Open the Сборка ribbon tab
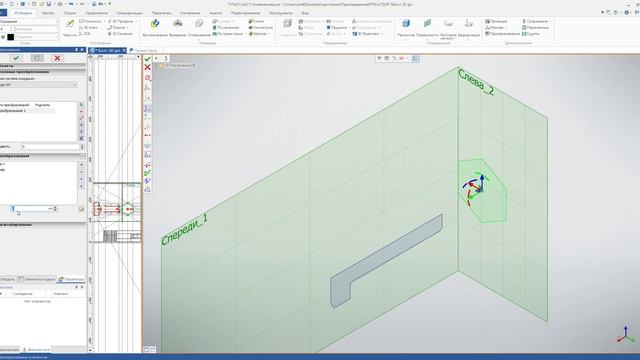This screenshot has width=640, height=360. pos(69,13)
